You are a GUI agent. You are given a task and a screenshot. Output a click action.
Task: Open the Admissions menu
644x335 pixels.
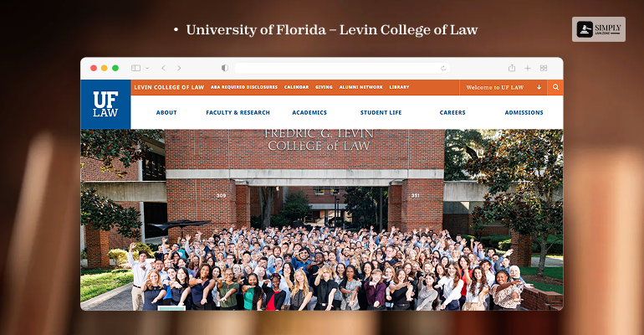tap(524, 112)
